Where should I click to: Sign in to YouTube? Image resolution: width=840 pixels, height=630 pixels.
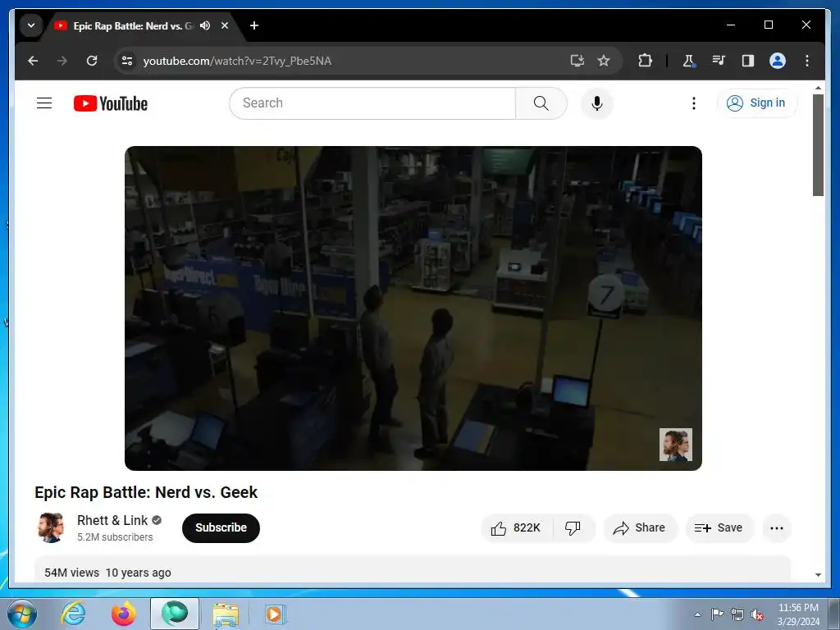pos(756,103)
